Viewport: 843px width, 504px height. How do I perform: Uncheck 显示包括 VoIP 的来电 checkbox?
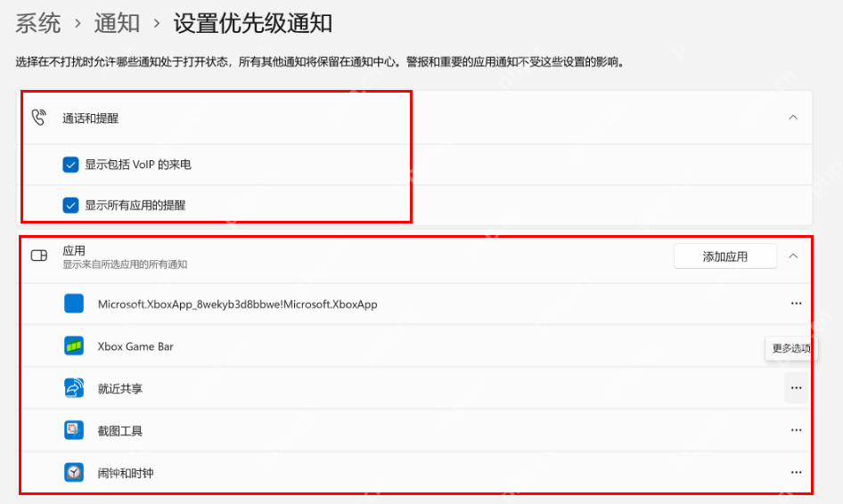click(x=70, y=165)
